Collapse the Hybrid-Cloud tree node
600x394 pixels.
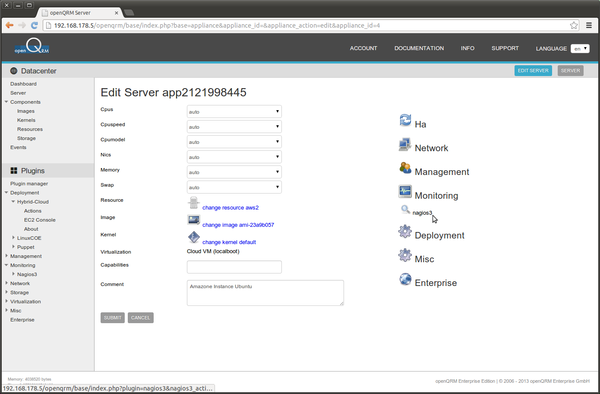13,202
